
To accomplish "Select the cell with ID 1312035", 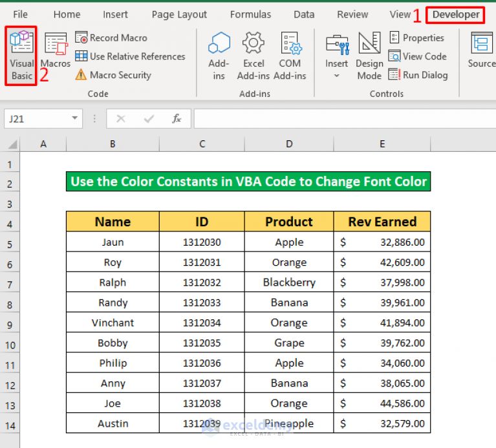I will [x=202, y=343].
